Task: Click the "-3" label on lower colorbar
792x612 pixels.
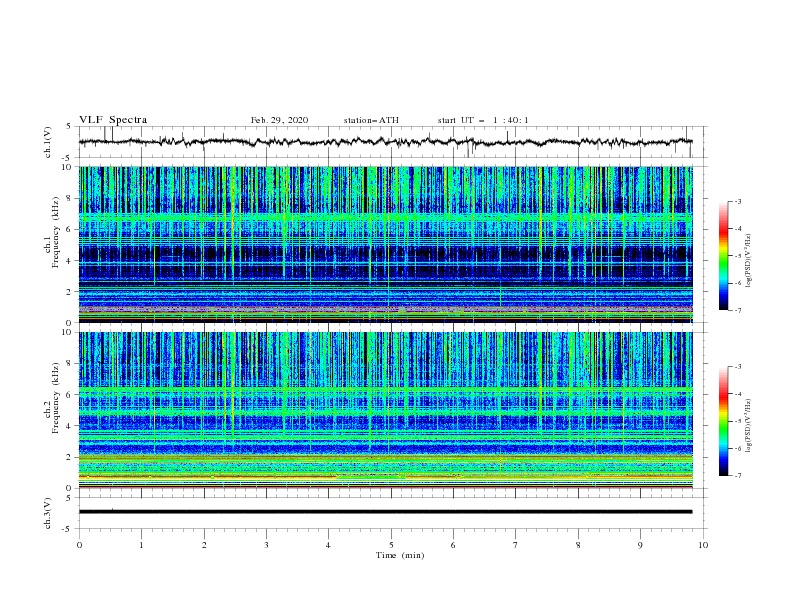Action: 737,367
